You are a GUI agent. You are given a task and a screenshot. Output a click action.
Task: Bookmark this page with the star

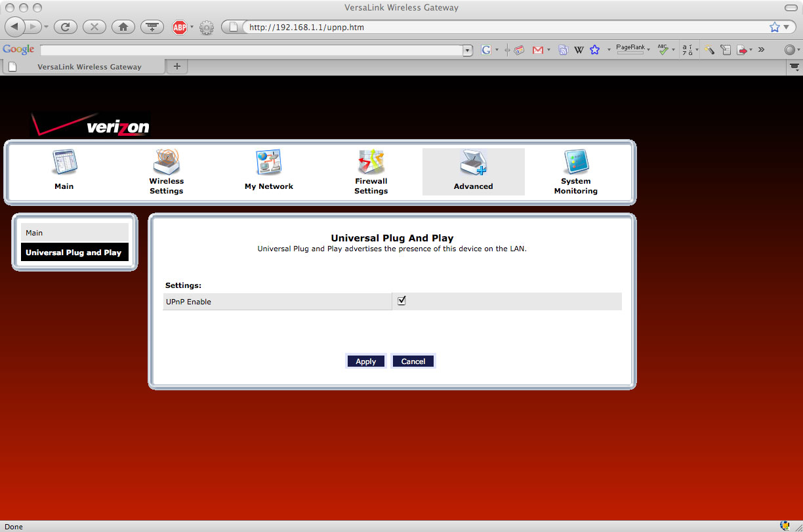tap(774, 28)
